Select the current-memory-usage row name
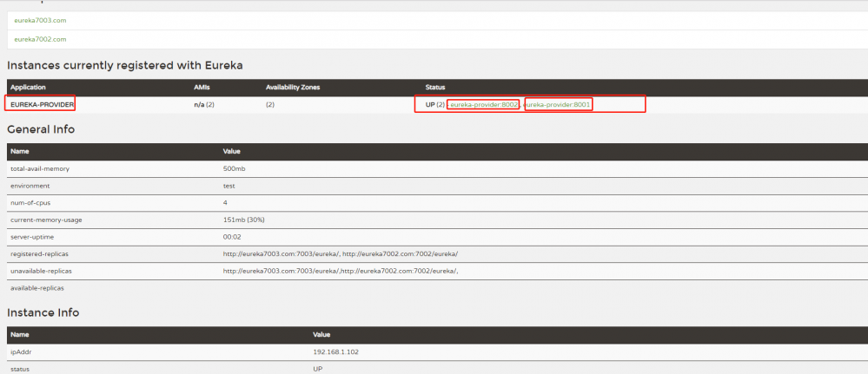 click(x=46, y=220)
